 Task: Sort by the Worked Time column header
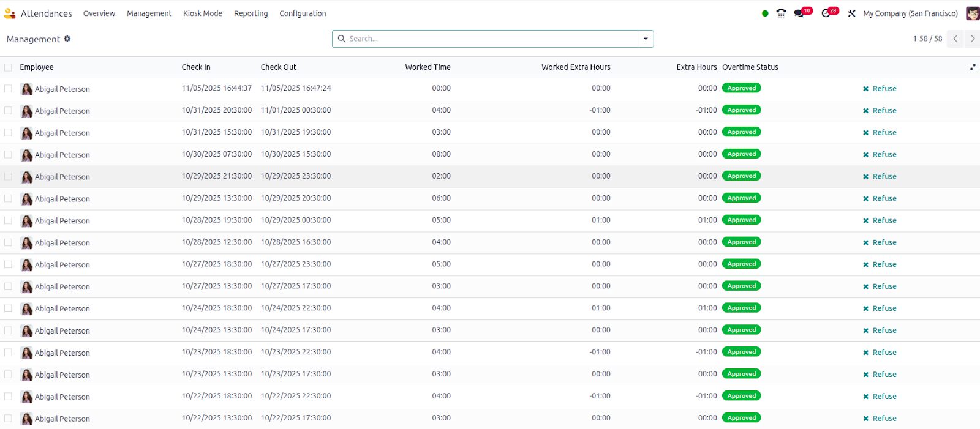pos(428,67)
